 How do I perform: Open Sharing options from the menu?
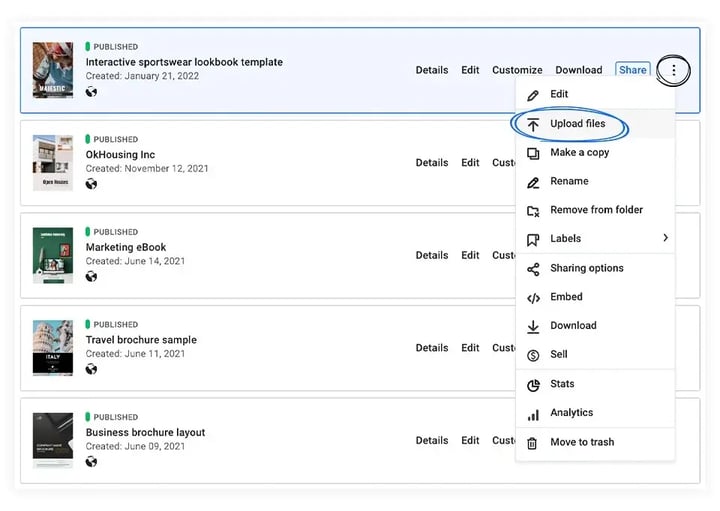point(595,268)
